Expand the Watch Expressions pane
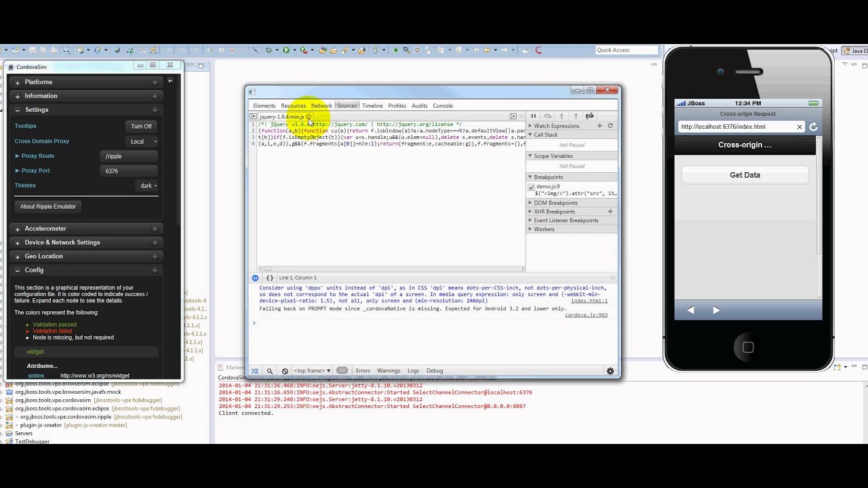The image size is (868, 488). [572, 126]
